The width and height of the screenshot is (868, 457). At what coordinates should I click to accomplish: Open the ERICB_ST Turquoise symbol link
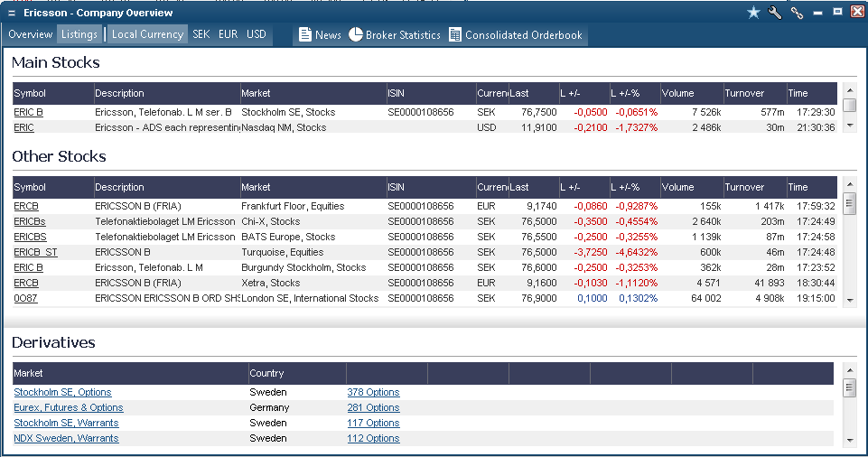tap(35, 252)
